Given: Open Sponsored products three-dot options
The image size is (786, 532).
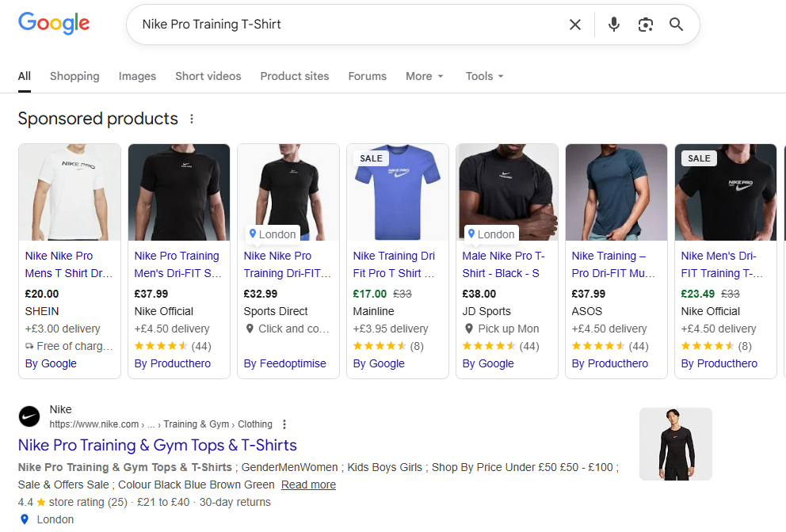Looking at the screenshot, I should pos(192,120).
